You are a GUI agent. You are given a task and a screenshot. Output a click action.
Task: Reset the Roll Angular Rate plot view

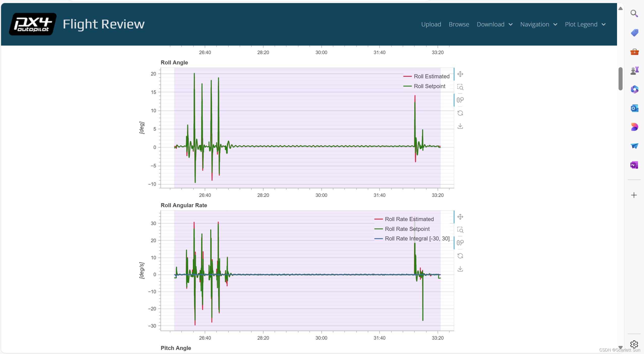pos(460,256)
